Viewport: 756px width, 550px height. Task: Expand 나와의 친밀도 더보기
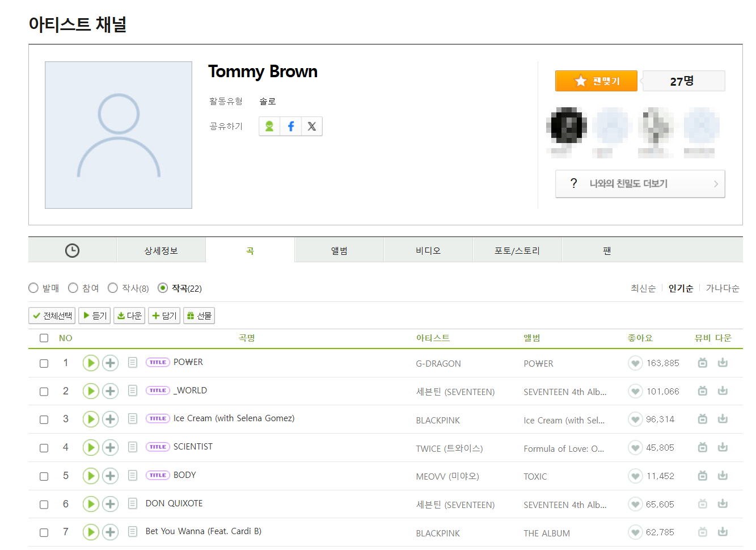[x=640, y=184]
